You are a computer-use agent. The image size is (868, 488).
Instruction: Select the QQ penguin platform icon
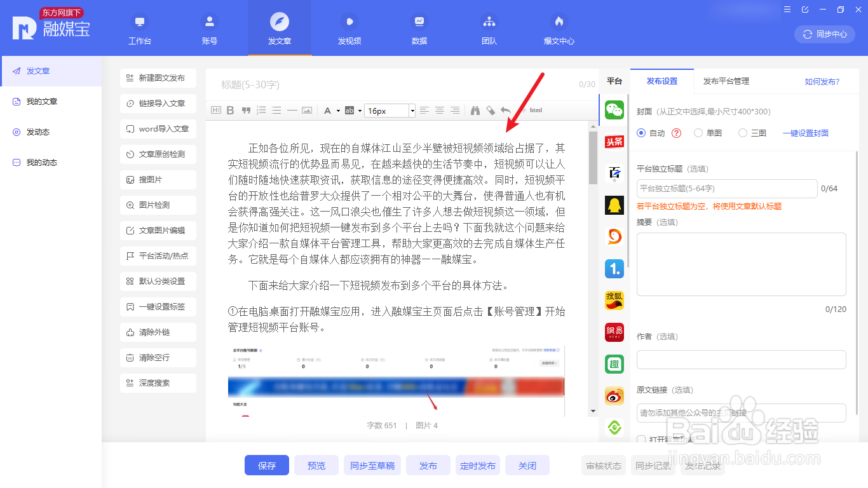(614, 205)
